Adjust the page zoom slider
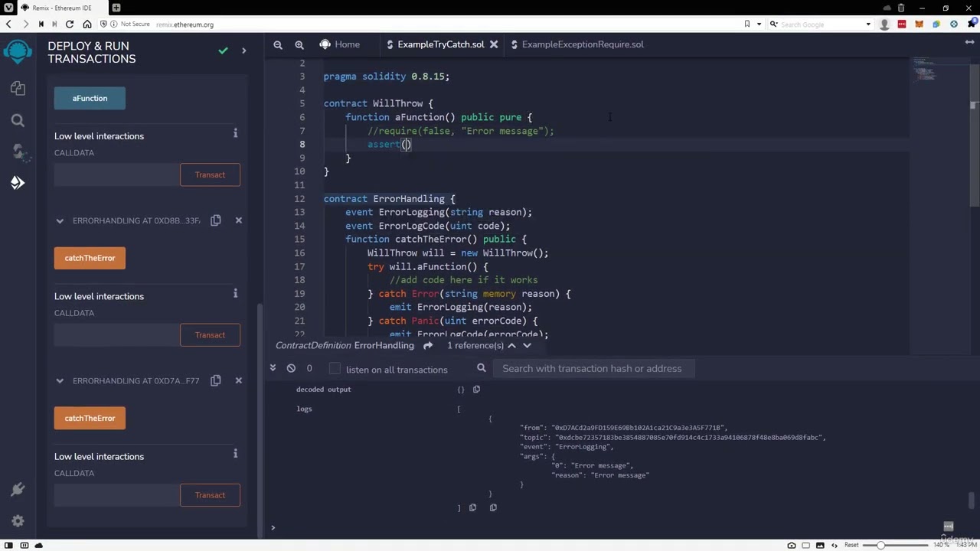Screen dimensions: 980x551 point(896,545)
